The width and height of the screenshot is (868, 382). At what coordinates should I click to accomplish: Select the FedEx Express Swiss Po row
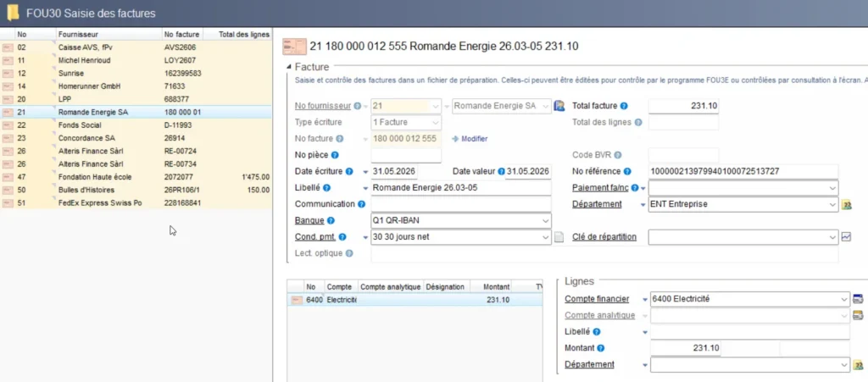click(x=136, y=203)
